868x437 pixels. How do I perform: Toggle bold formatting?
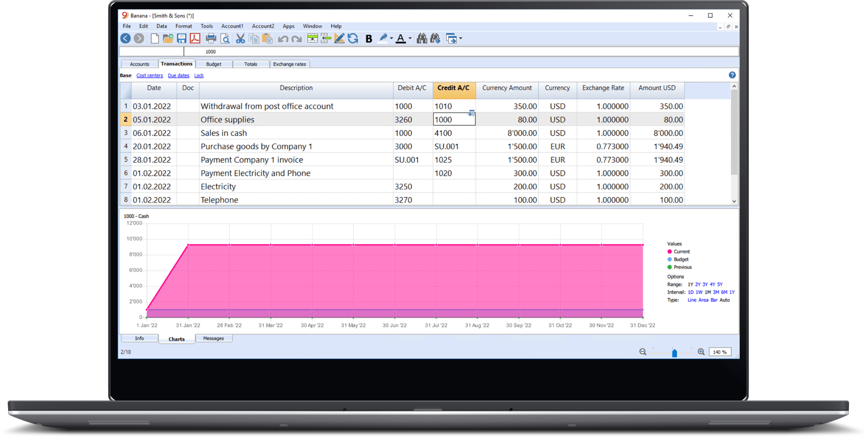click(x=369, y=39)
